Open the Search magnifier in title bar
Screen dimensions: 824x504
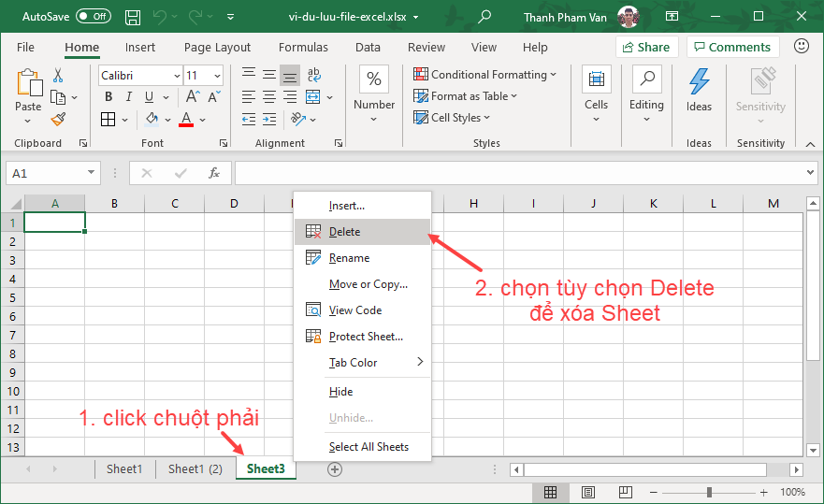pos(484,16)
